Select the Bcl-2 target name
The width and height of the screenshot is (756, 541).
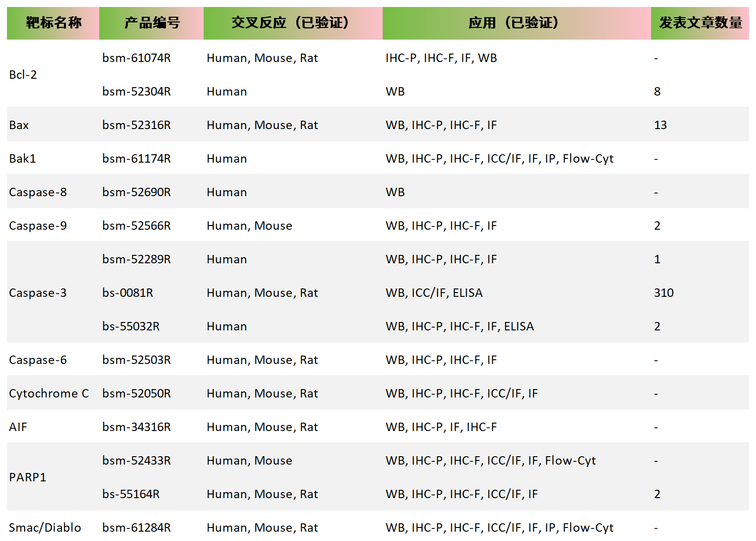click(23, 75)
